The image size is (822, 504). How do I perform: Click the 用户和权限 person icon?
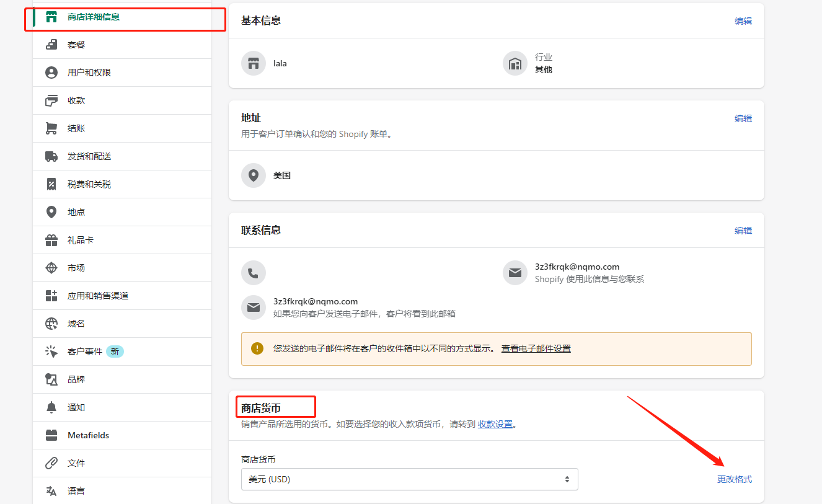pos(51,73)
